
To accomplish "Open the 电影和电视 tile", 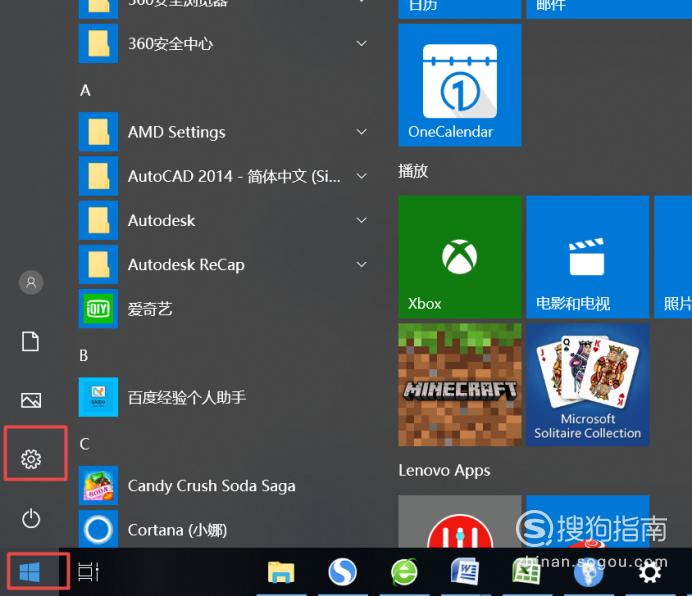I will coord(587,257).
